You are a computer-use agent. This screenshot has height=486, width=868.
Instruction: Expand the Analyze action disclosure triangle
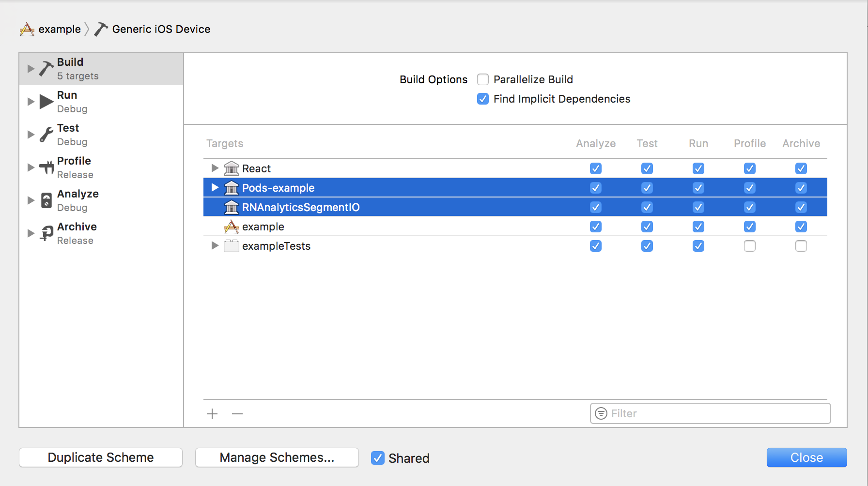point(31,200)
